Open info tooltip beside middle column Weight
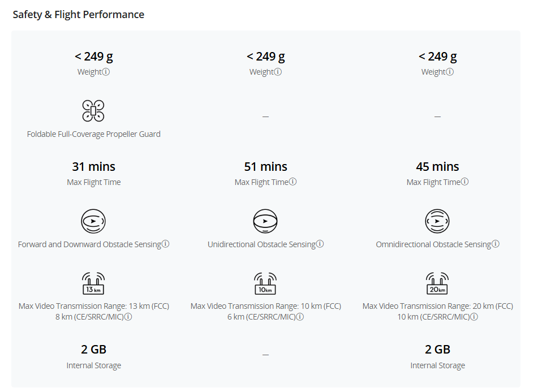 pyautogui.click(x=278, y=72)
